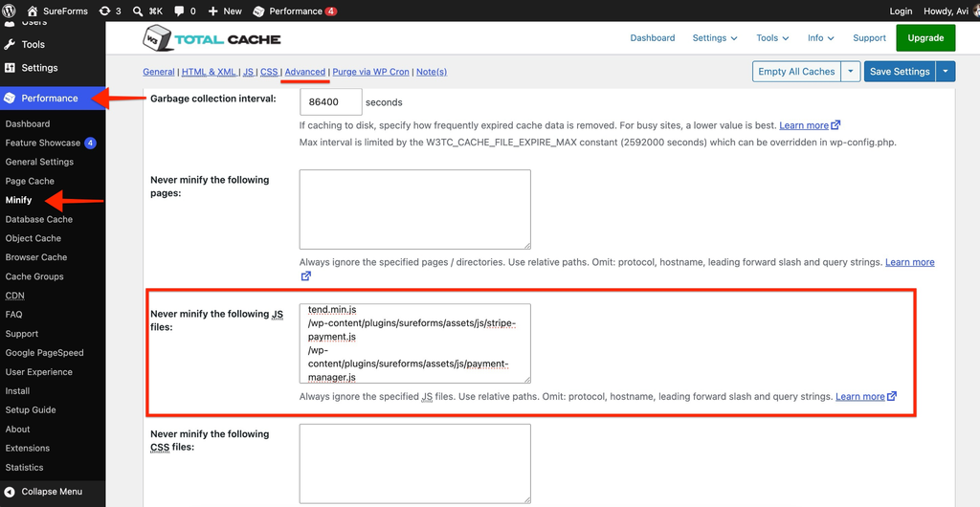Image resolution: width=980 pixels, height=507 pixels.
Task: Open the Howdy, Avi account menu
Action: point(949,11)
